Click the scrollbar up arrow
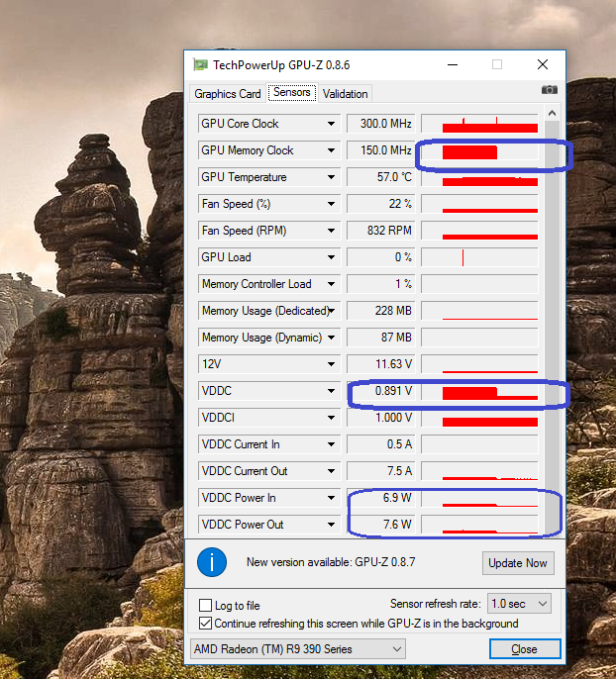This screenshot has width=616, height=679. [x=552, y=113]
